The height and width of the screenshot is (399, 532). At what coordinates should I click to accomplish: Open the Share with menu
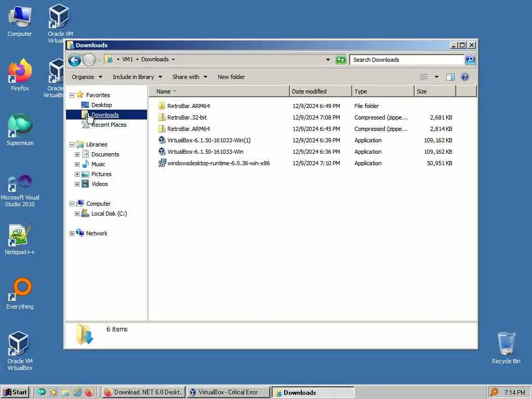tap(190, 77)
